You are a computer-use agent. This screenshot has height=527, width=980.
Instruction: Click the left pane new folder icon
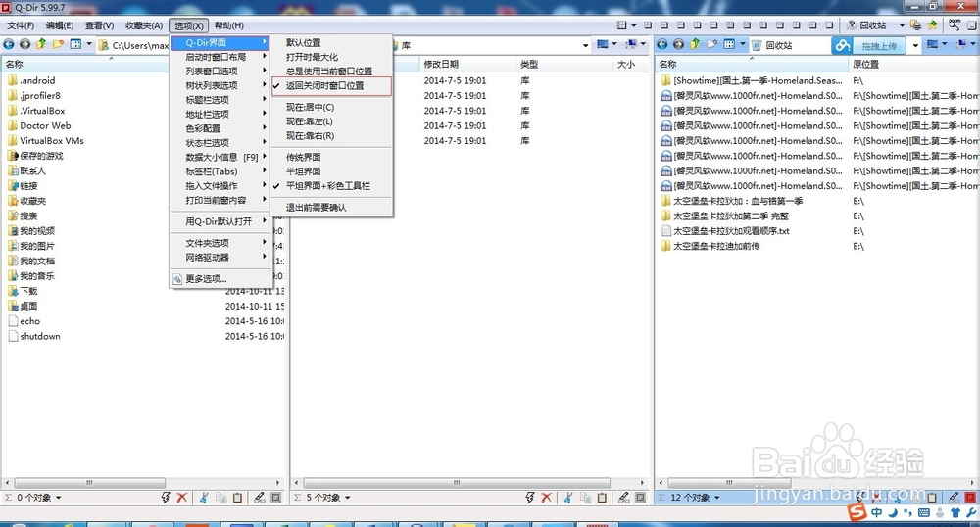[58, 44]
